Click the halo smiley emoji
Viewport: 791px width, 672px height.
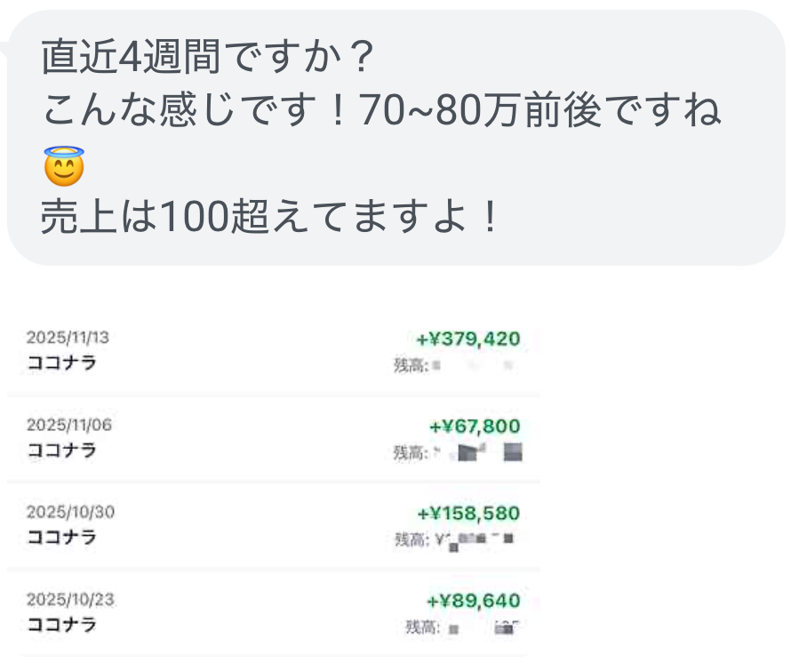point(63,166)
